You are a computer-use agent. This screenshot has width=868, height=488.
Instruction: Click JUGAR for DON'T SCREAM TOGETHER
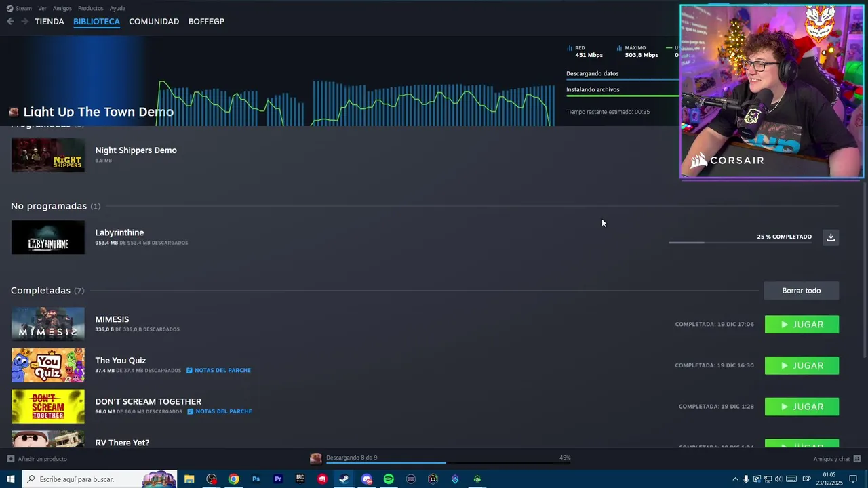pyautogui.click(x=802, y=407)
